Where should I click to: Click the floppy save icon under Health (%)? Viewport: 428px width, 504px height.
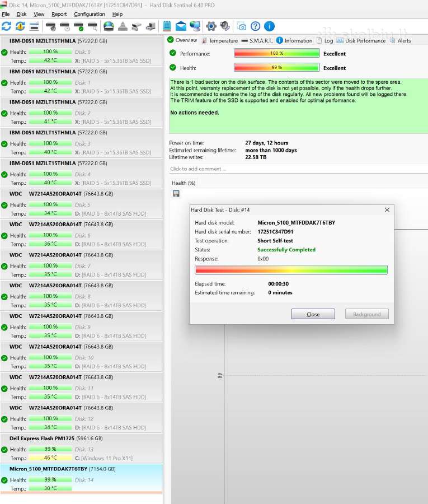pyautogui.click(x=176, y=194)
